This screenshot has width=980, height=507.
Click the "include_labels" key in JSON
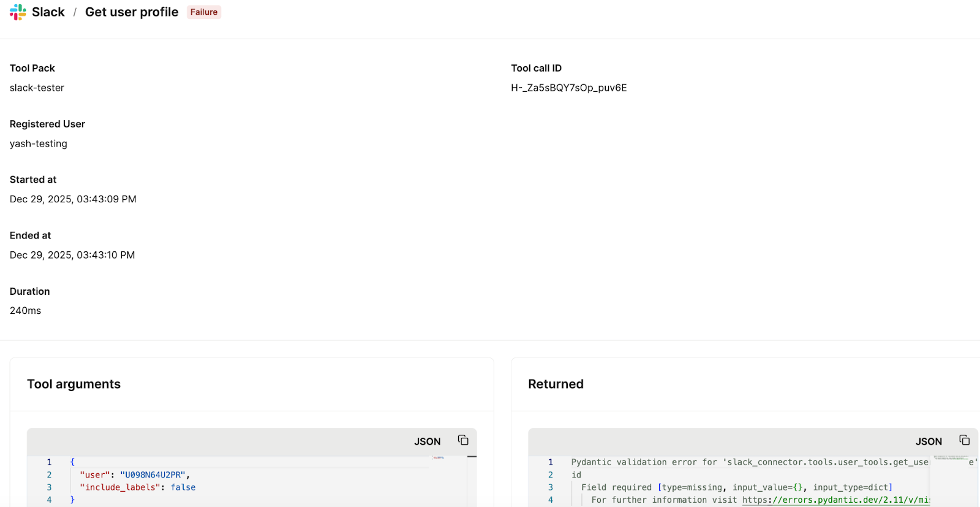click(120, 487)
